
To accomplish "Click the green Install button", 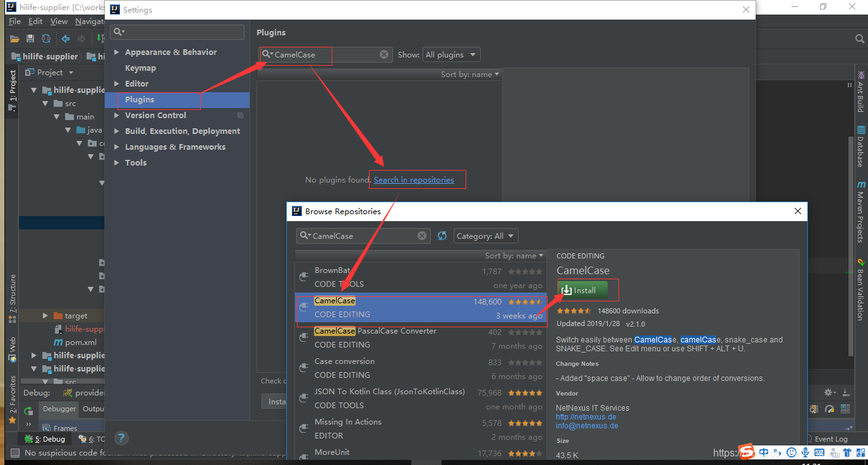I will pyautogui.click(x=582, y=290).
